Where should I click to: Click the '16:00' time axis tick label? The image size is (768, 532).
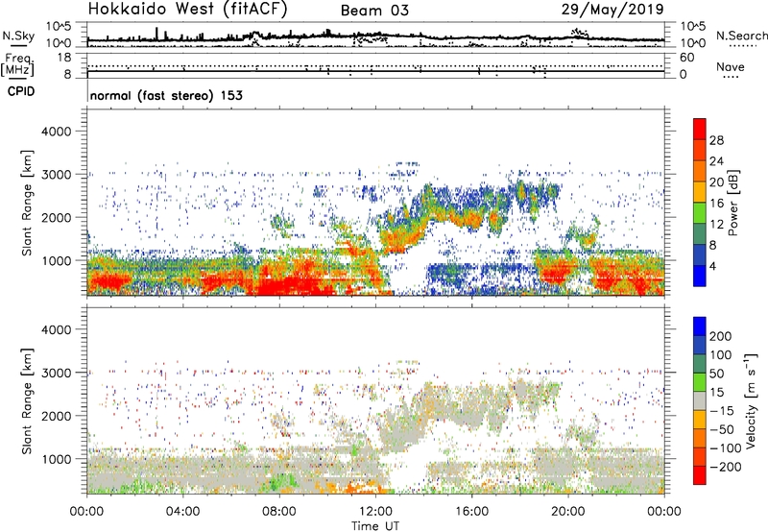[x=471, y=512]
